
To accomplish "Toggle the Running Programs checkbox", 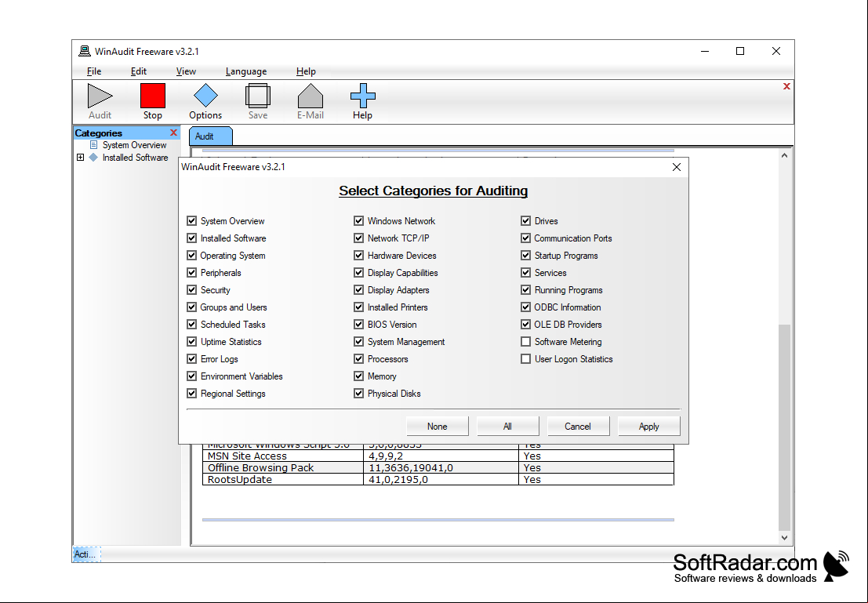I will tap(526, 289).
